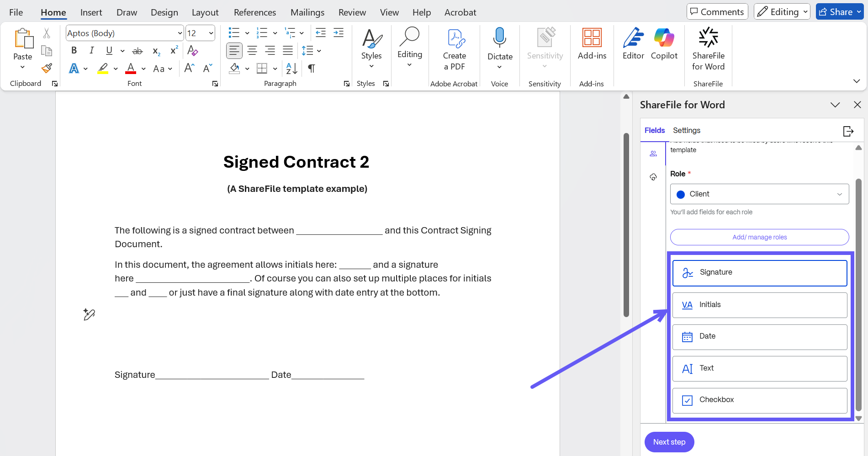Open the Settings tab in ShareFile
The width and height of the screenshot is (868, 456).
686,131
